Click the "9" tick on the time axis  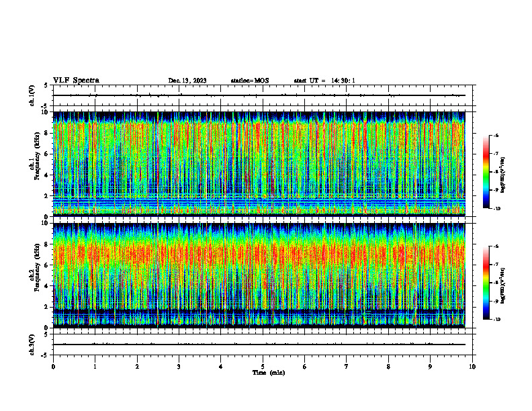(430, 367)
